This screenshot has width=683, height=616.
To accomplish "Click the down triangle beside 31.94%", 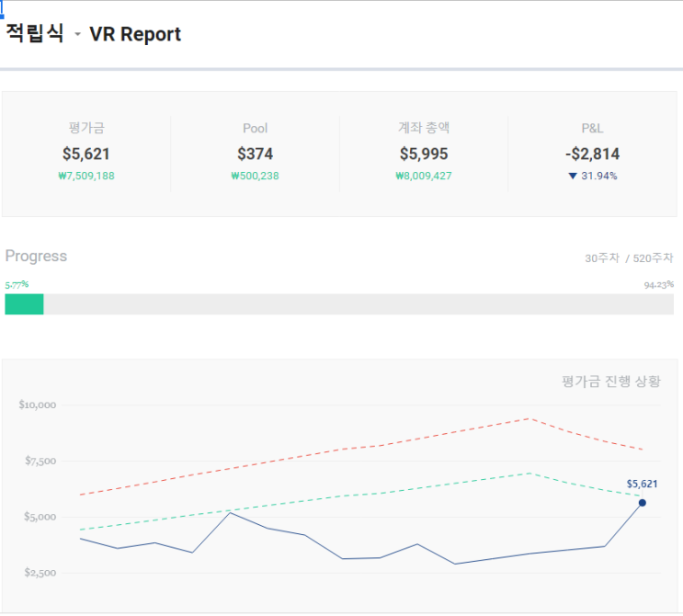I will 573,176.
